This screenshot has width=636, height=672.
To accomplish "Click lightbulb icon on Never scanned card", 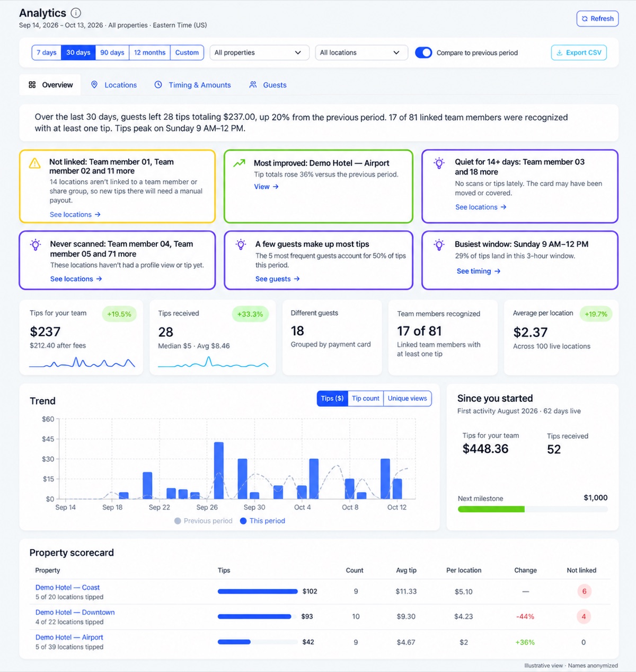I will pos(36,245).
